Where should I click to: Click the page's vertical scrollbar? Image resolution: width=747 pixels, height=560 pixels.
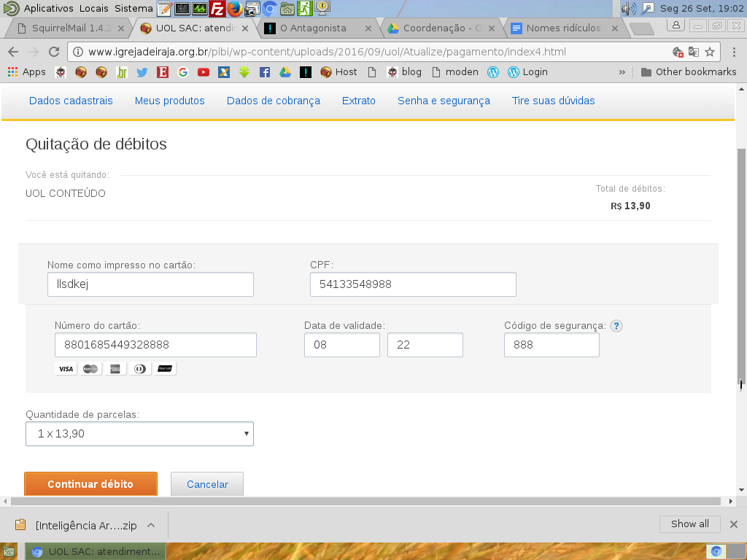coord(741,267)
